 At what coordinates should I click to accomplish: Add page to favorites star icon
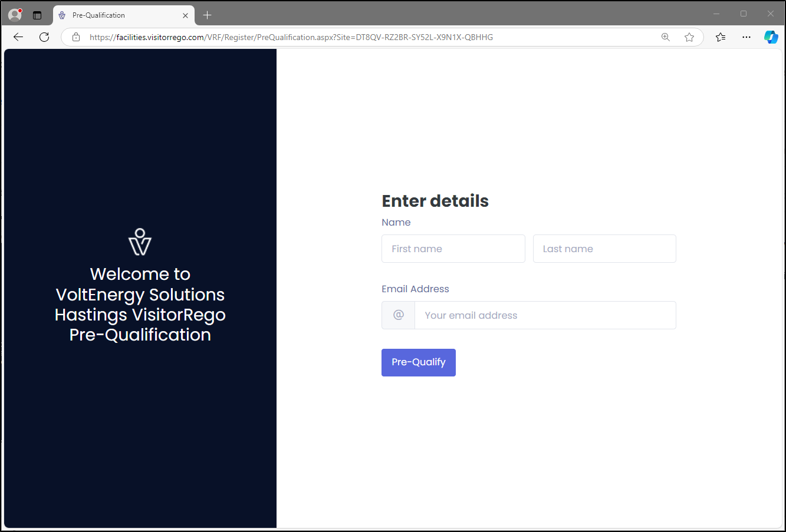689,37
